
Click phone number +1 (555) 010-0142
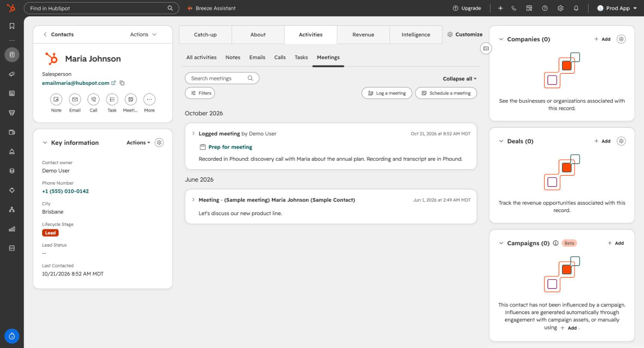click(x=65, y=191)
